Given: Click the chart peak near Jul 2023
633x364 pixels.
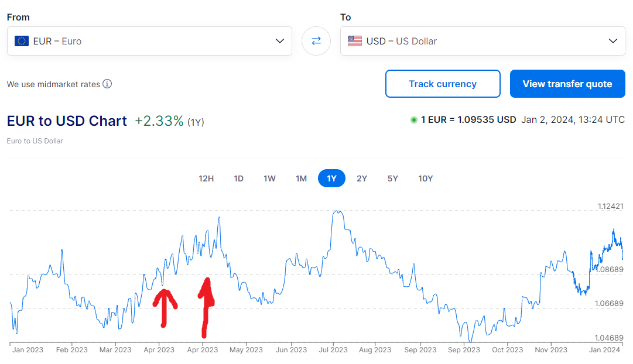Looking at the screenshot, I should click(336, 211).
